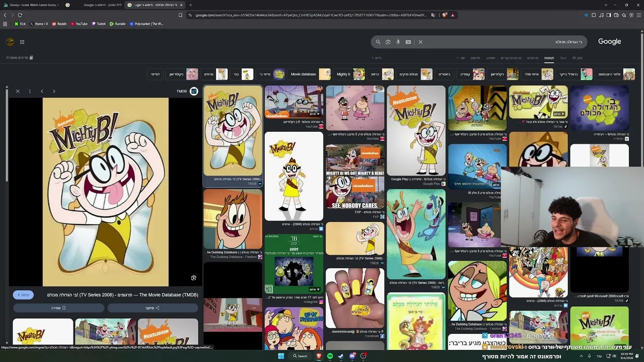The image size is (644, 362).
Task: Open Spotify from the taskbar
Action: coord(330,356)
